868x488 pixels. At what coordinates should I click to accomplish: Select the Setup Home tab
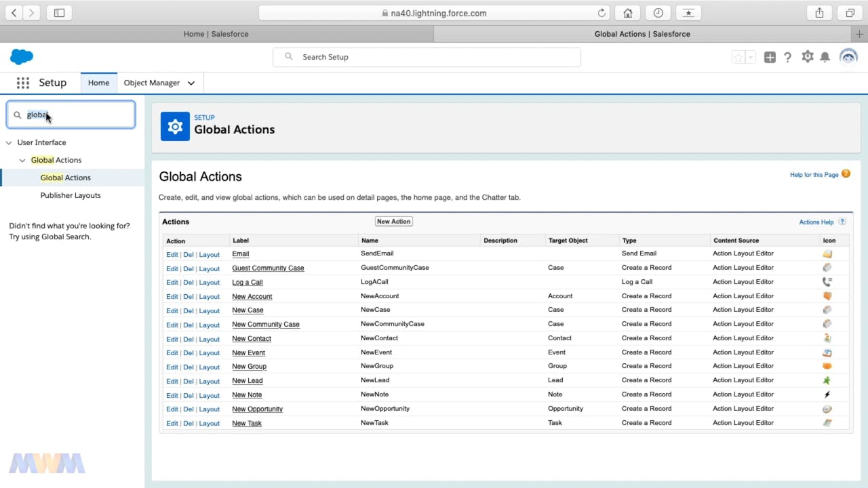tap(98, 83)
